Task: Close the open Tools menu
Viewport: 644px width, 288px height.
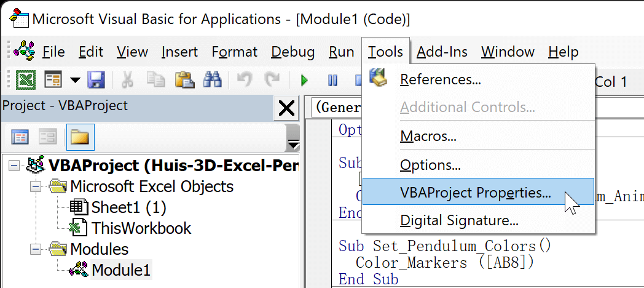Action: (x=385, y=52)
